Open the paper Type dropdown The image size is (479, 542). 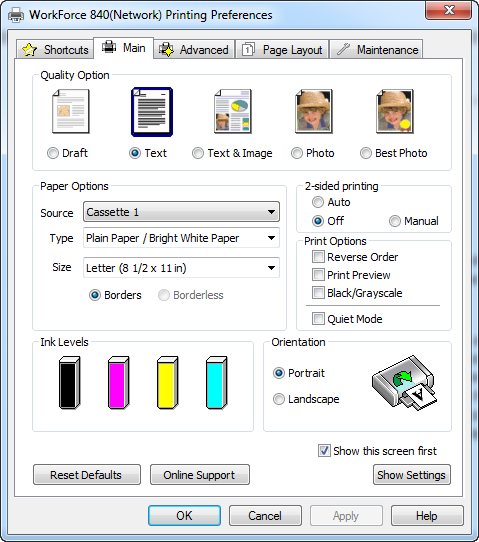(x=181, y=238)
